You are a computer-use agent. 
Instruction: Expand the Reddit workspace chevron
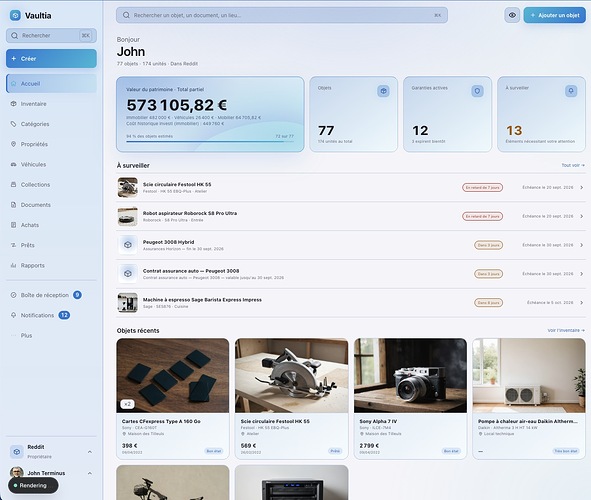coord(90,452)
